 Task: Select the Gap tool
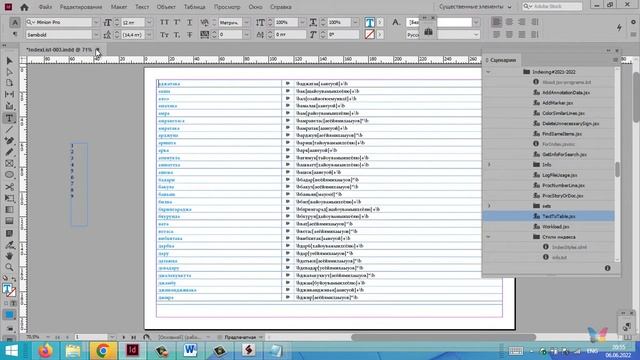click(x=9, y=94)
